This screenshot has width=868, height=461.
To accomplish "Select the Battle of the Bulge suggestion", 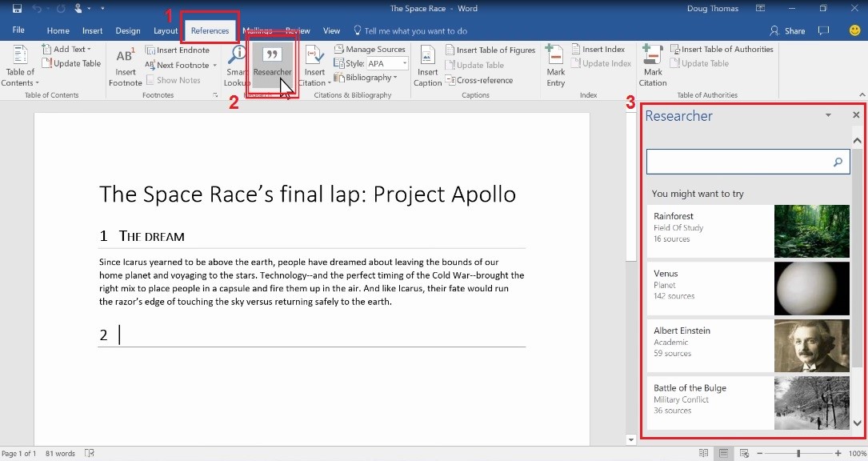I will click(x=748, y=403).
